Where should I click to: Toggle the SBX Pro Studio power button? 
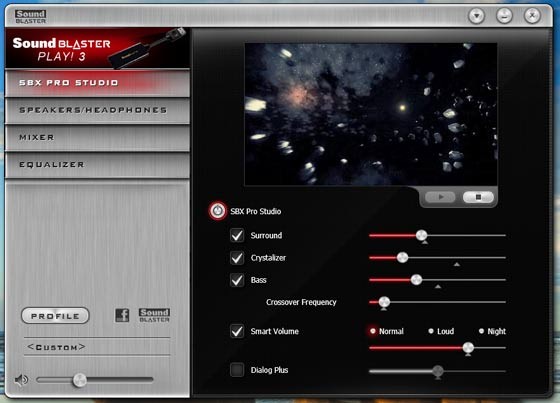[x=218, y=211]
